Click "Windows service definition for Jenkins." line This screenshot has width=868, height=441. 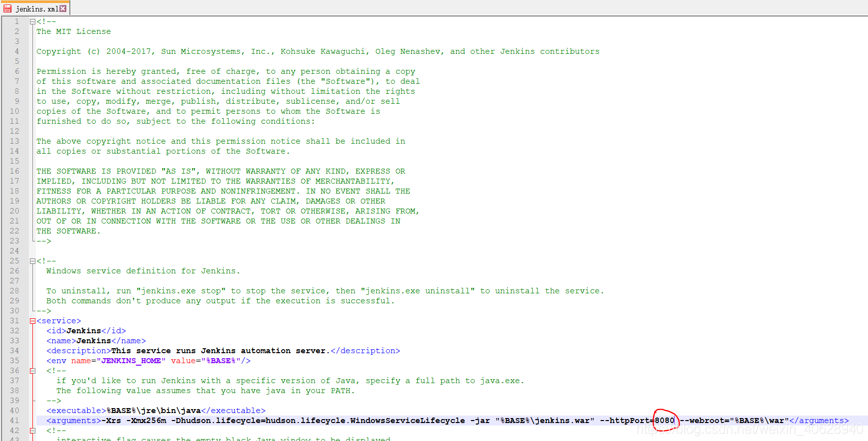point(143,271)
